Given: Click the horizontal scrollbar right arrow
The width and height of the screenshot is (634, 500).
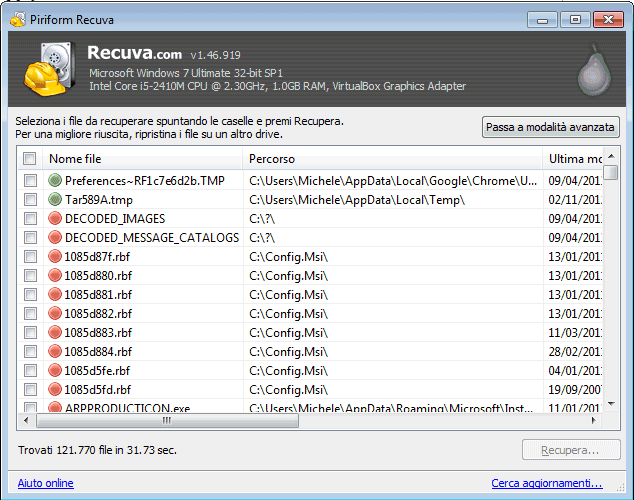Looking at the screenshot, I should click(594, 420).
